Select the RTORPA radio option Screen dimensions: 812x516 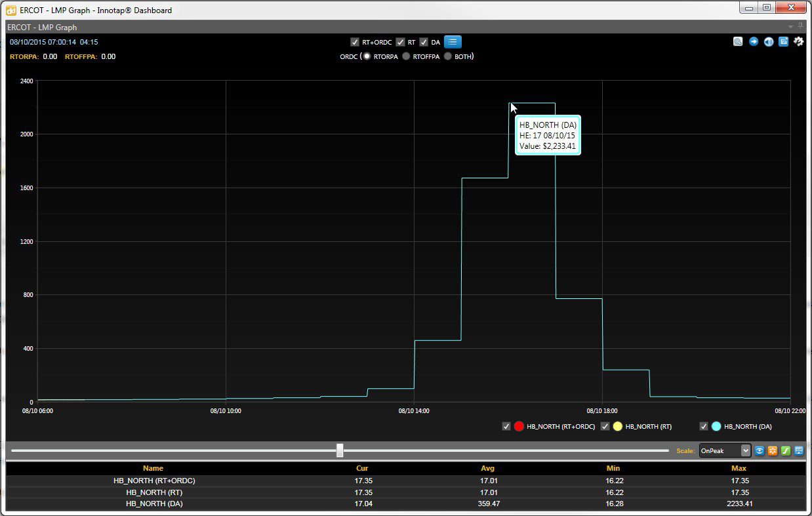(367, 56)
